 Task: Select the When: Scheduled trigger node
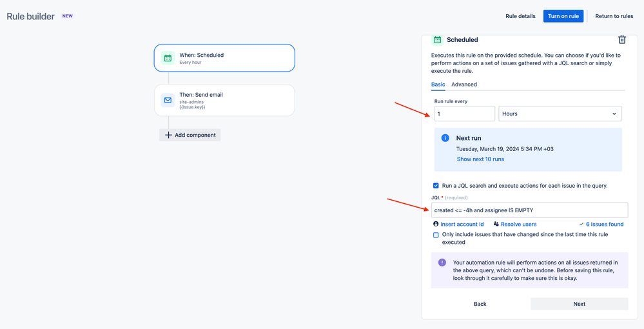[x=224, y=58]
